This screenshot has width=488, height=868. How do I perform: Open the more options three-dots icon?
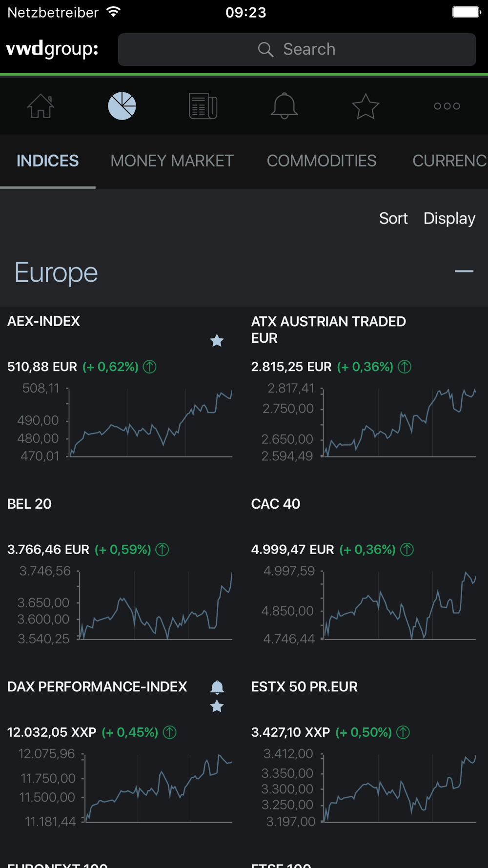pos(447,106)
